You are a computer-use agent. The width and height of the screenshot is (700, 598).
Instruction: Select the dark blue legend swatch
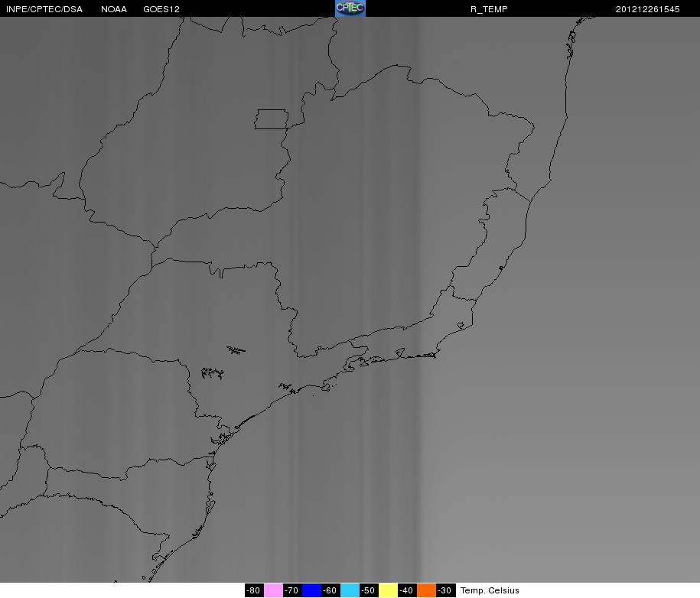point(311,590)
